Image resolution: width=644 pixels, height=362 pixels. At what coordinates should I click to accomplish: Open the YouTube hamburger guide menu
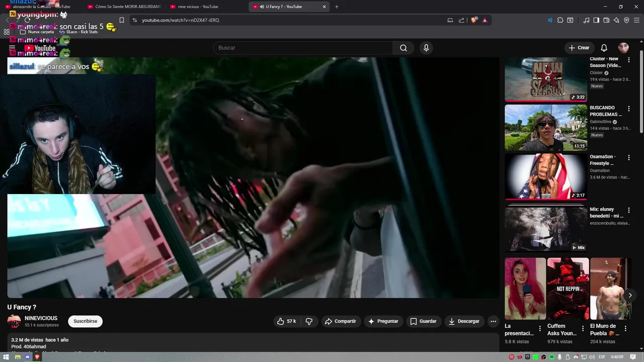(12, 48)
